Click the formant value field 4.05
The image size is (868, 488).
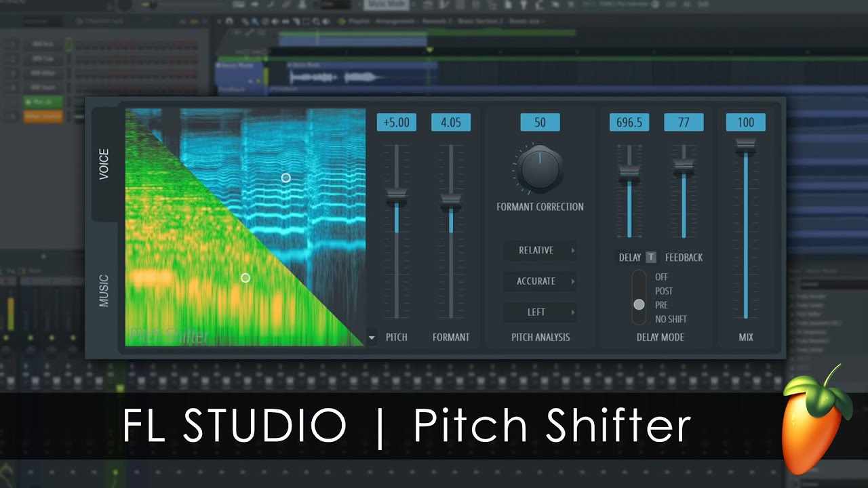click(x=451, y=123)
